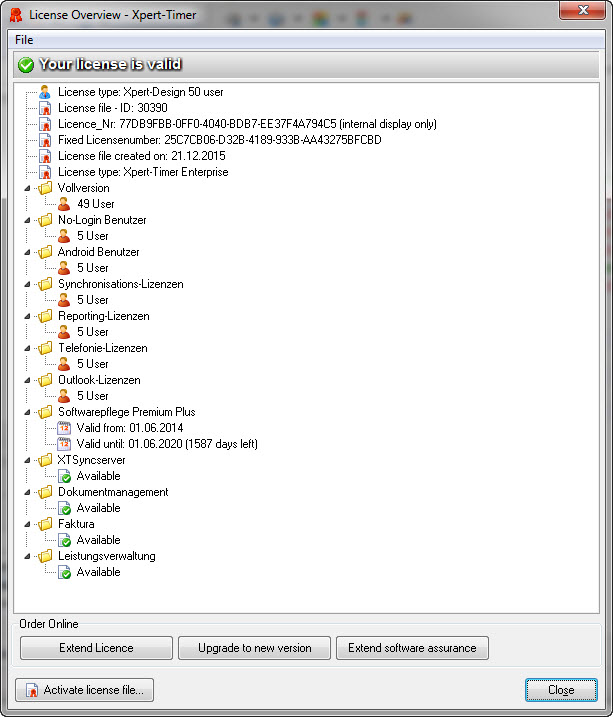The height and width of the screenshot is (717, 613).
Task: Open the File menu
Action: [x=24, y=40]
